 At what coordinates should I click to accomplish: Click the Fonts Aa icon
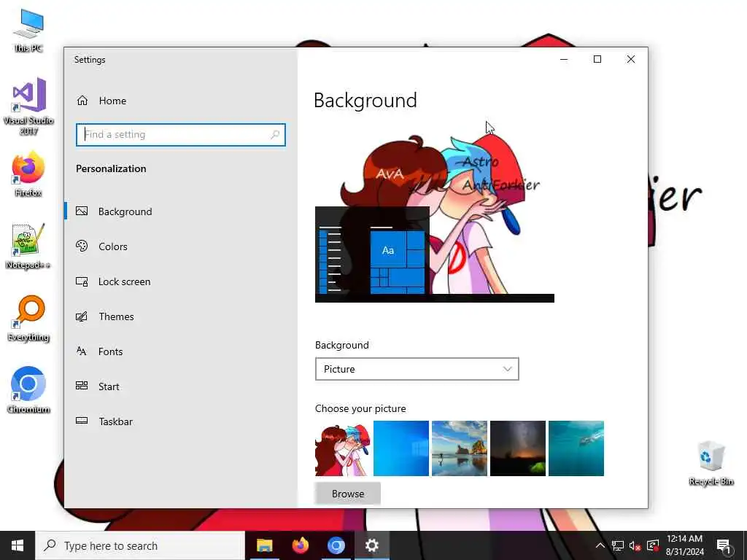tap(82, 351)
